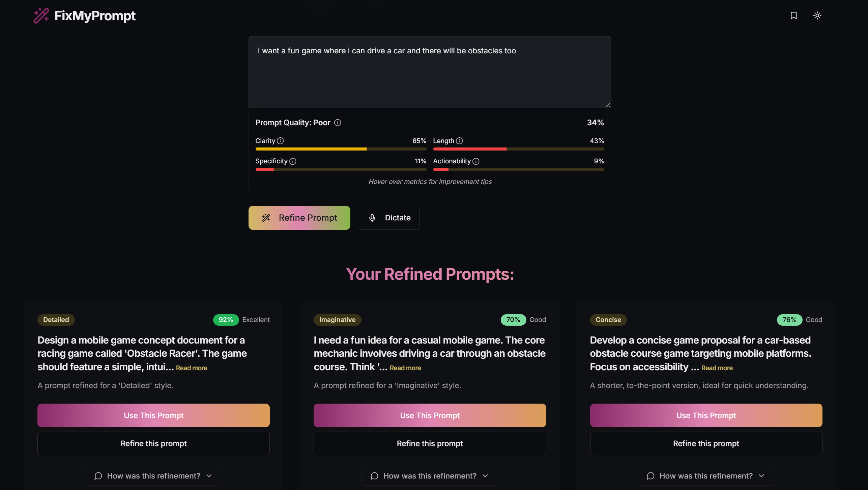The height and width of the screenshot is (490, 868).
Task: Refine this prompt on Concise card
Action: coord(706,443)
